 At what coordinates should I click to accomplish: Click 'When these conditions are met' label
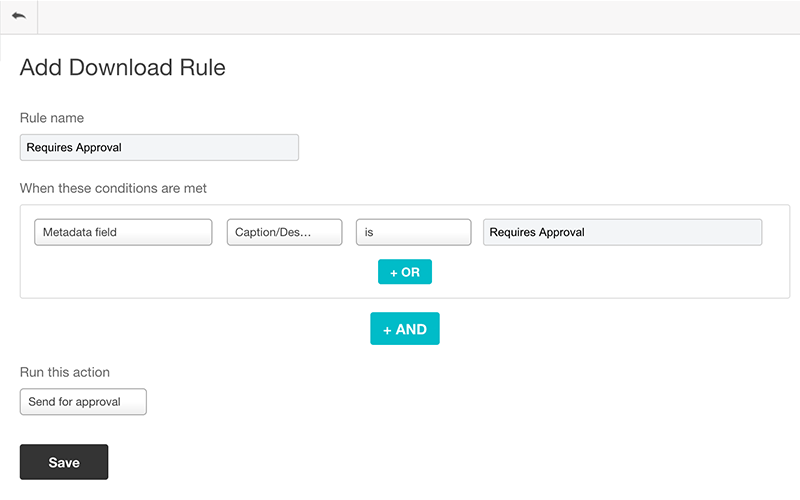113,188
